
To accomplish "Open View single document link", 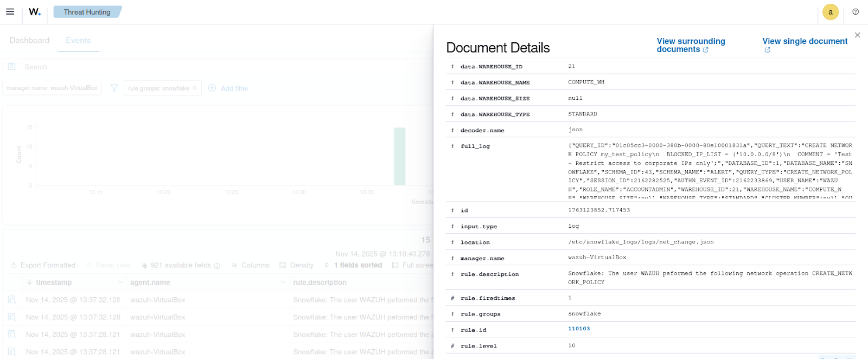I will [805, 42].
